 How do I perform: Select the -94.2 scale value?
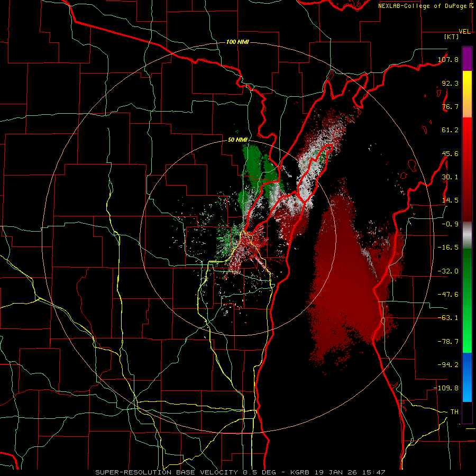tap(448, 364)
